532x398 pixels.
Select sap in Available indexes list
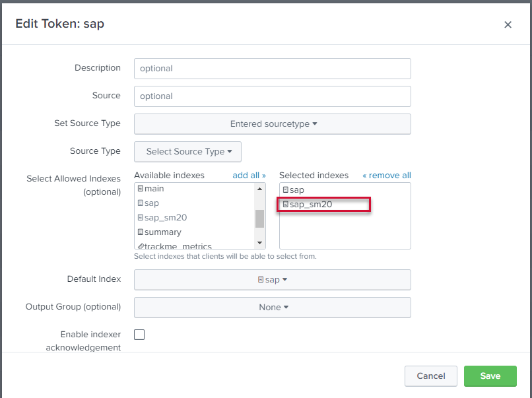click(x=152, y=203)
